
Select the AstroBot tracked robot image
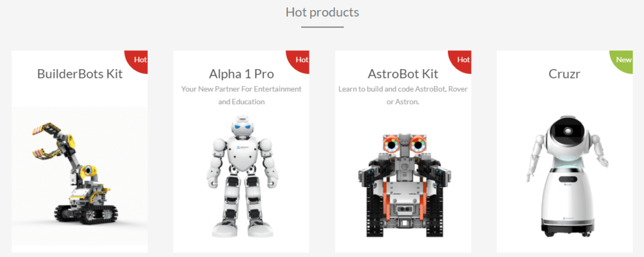pos(403,184)
